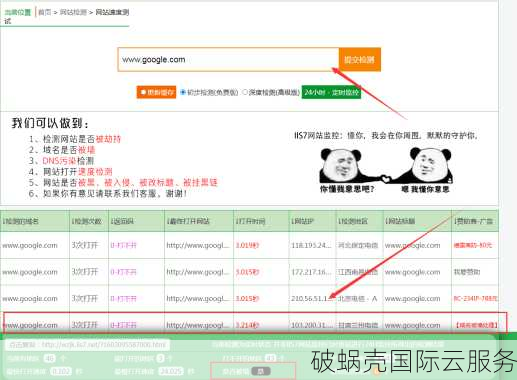Click the red 被劫持 text in the feature list
This screenshot has width=517, height=380.
click(x=108, y=139)
